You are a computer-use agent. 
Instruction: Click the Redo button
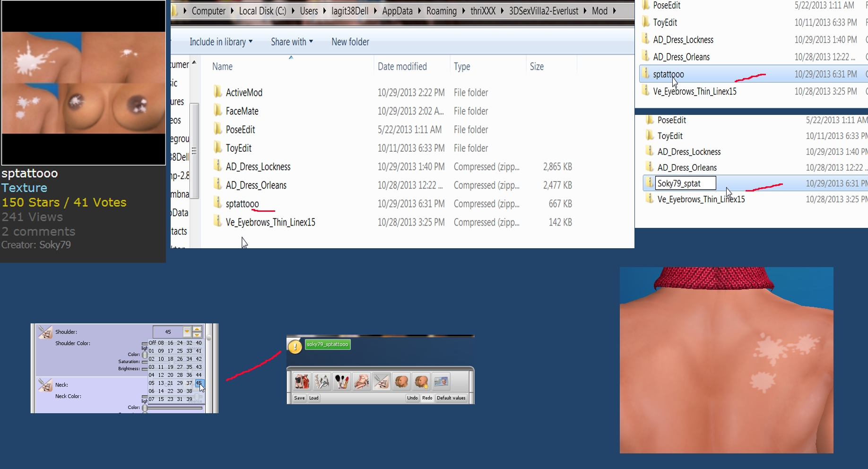(427, 398)
